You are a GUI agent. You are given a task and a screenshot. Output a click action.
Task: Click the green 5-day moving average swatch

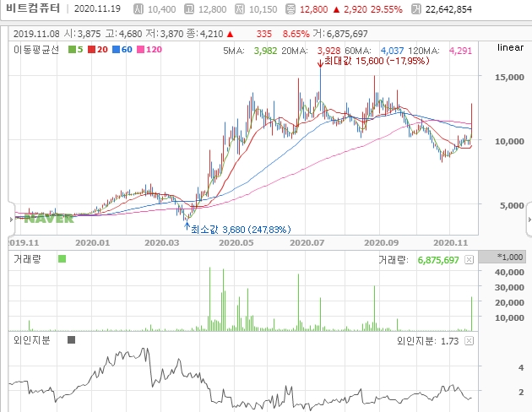tap(72, 50)
